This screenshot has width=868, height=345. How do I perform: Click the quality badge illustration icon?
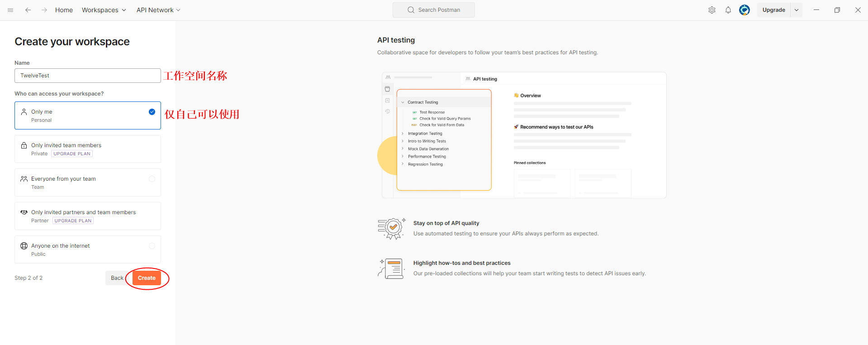[x=392, y=229]
